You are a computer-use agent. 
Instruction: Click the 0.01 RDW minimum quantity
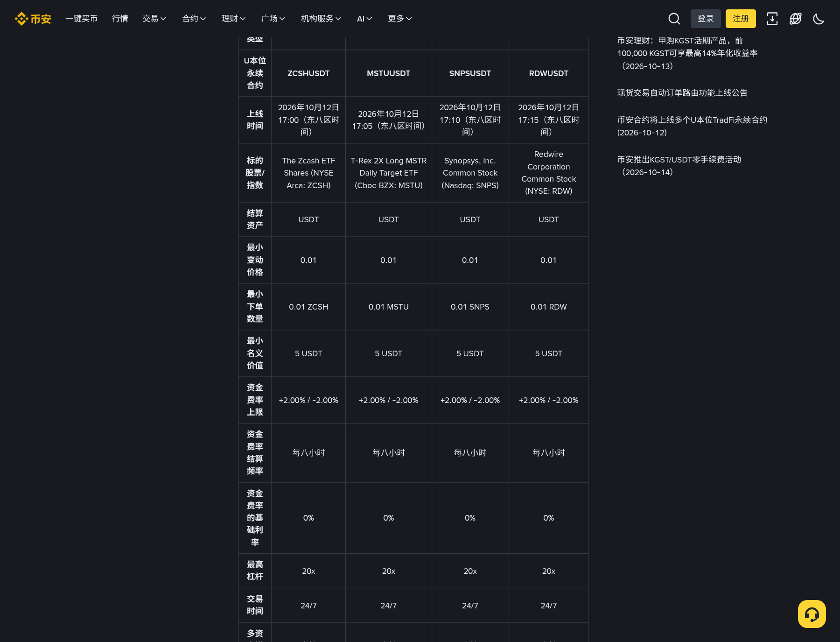[x=549, y=307]
